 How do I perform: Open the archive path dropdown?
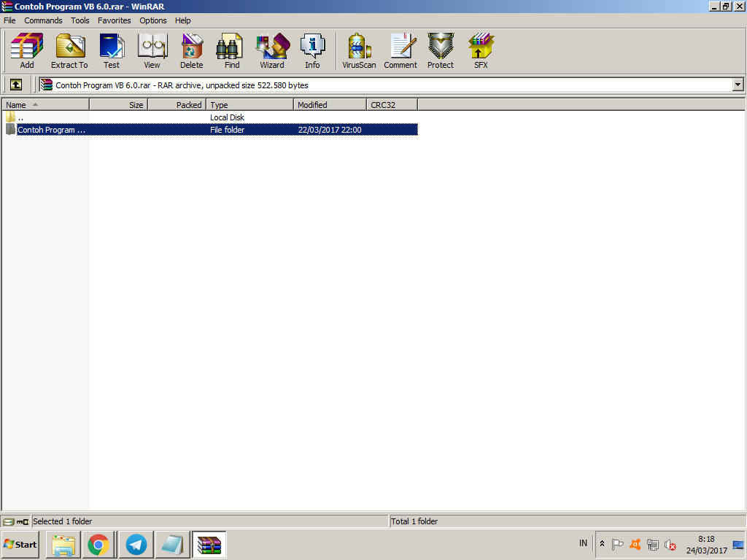(737, 85)
